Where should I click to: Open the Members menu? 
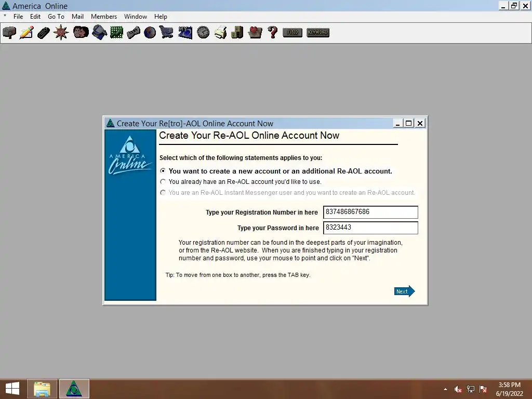pyautogui.click(x=104, y=17)
